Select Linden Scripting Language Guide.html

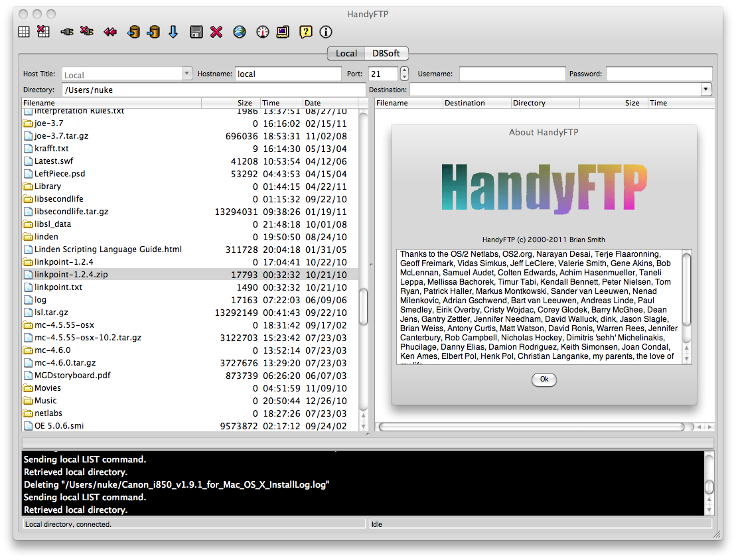[x=108, y=249]
